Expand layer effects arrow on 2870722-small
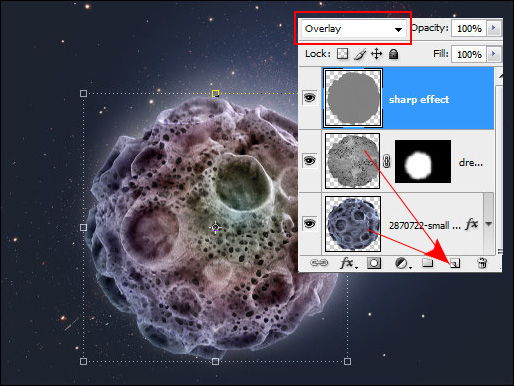The height and width of the screenshot is (386, 514). [x=489, y=224]
